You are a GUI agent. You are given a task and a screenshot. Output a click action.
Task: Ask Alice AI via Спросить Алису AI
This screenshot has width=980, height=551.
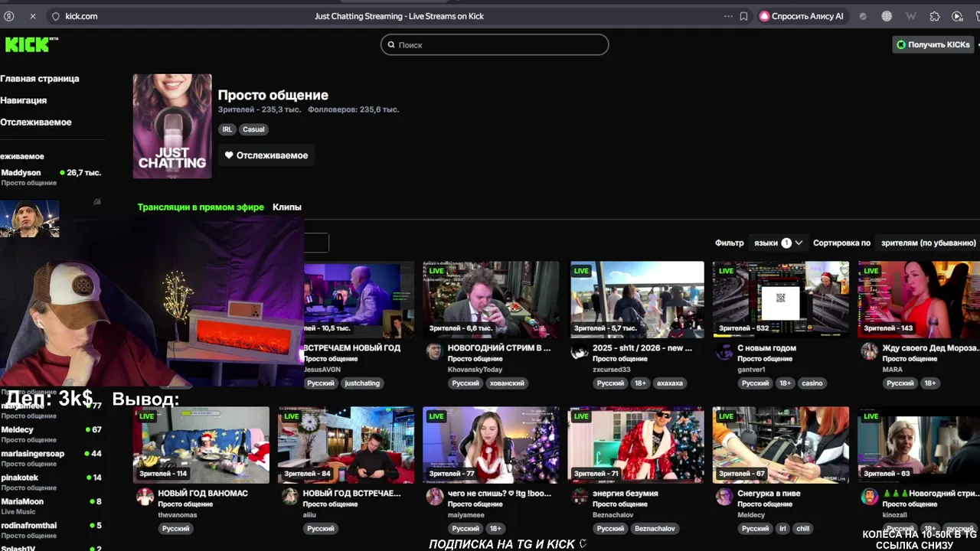802,16
